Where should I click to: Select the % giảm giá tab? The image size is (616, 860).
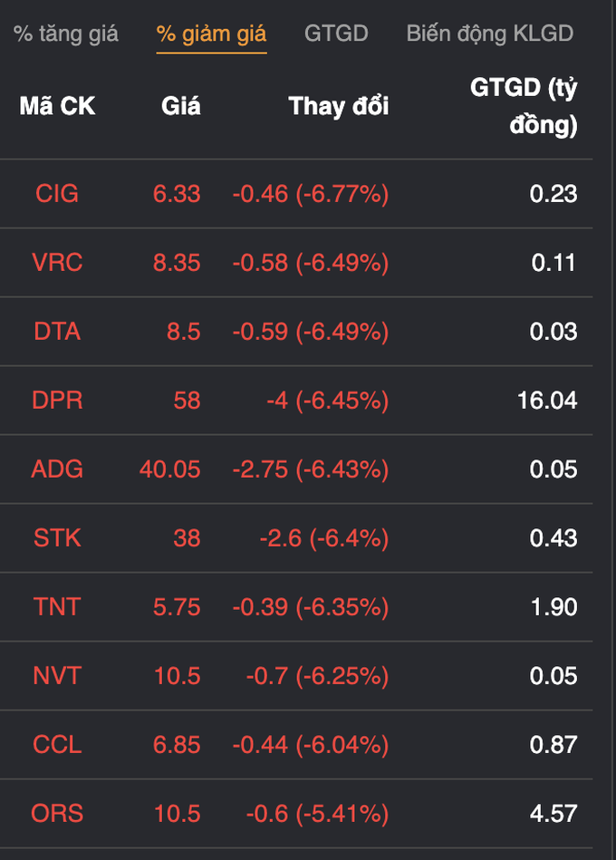pos(212,34)
